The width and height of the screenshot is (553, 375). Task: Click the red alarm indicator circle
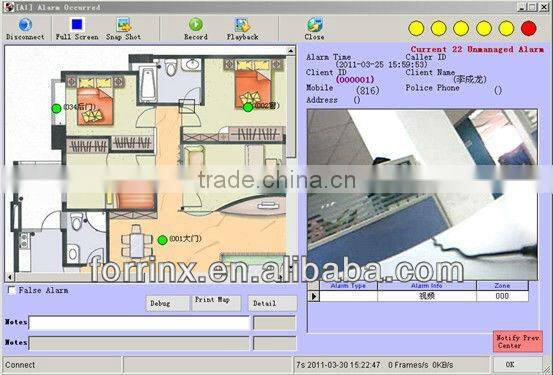tap(528, 28)
